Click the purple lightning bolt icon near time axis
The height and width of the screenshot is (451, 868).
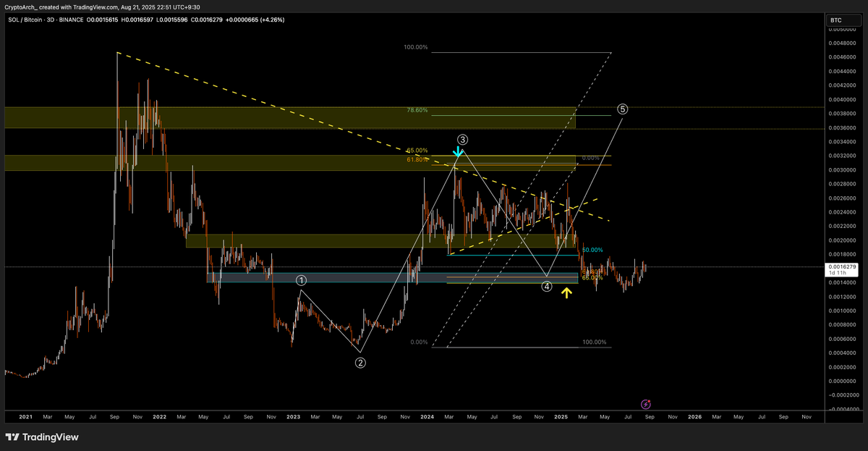[x=647, y=403]
